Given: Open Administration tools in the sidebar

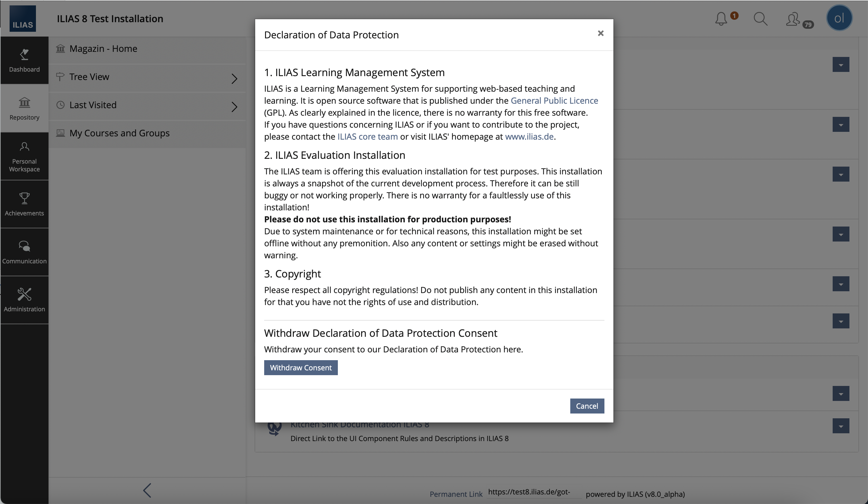Looking at the screenshot, I should (x=25, y=300).
